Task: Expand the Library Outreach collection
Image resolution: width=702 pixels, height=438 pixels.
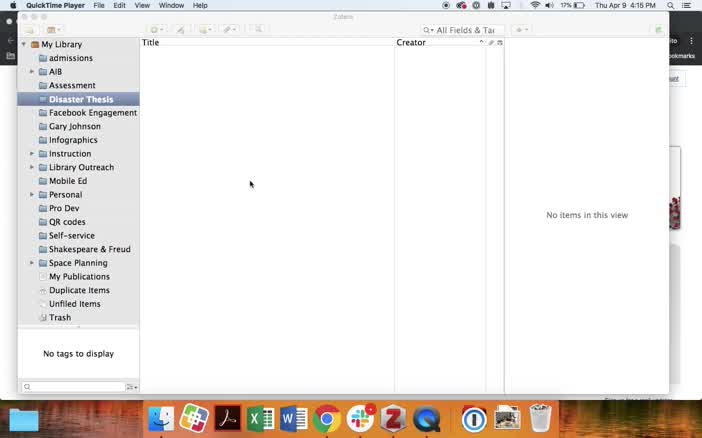Action: pyautogui.click(x=32, y=167)
